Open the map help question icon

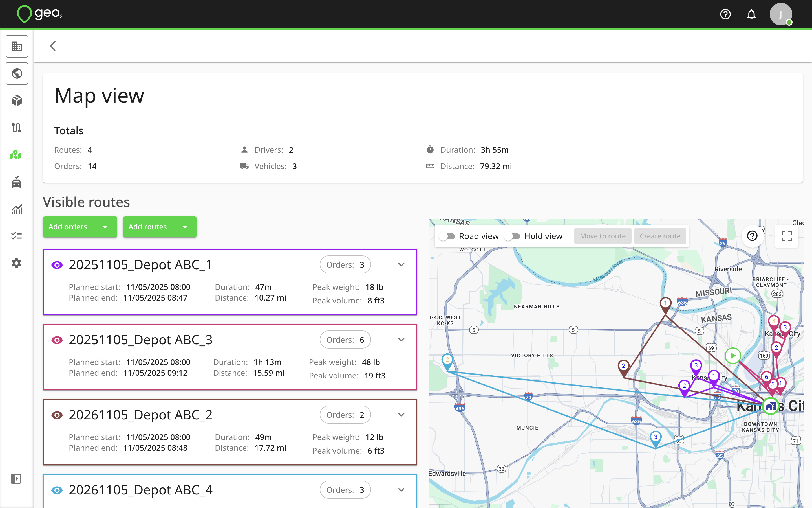click(x=752, y=236)
